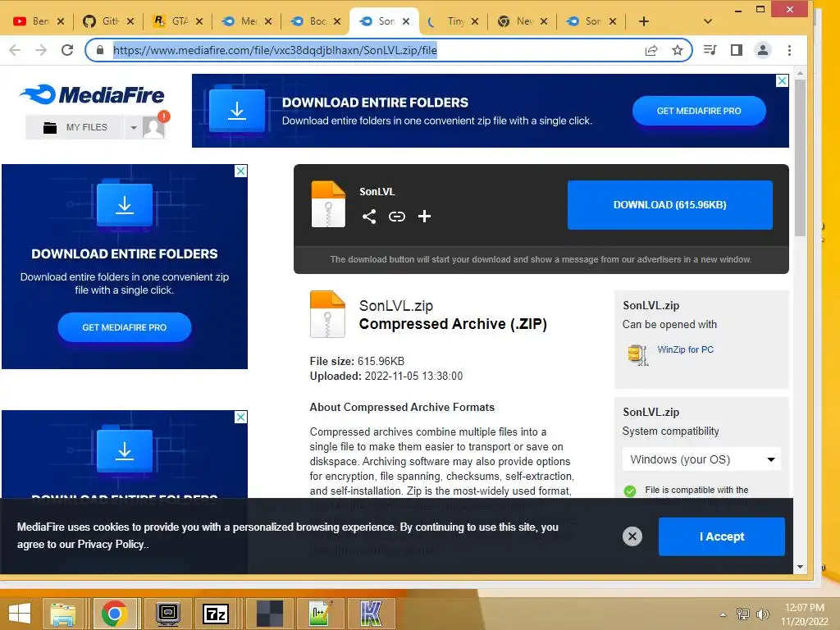
Task: Click the plus icon to add SonLVL to account
Action: click(x=424, y=217)
